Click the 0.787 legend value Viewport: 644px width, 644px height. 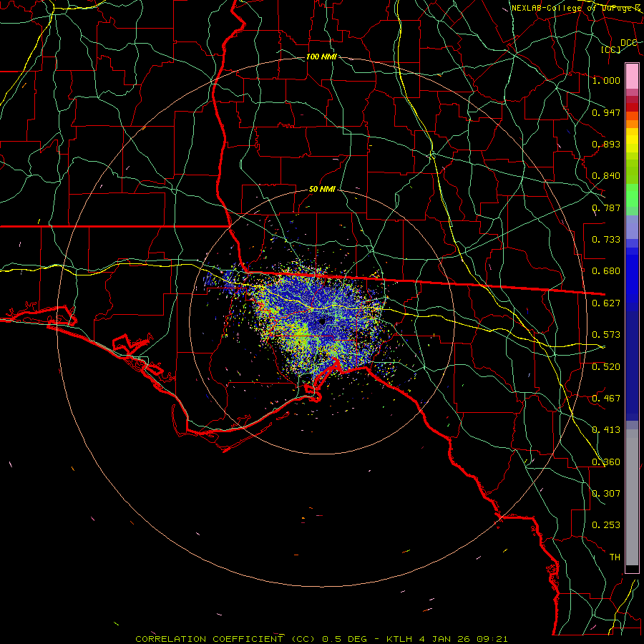606,208
